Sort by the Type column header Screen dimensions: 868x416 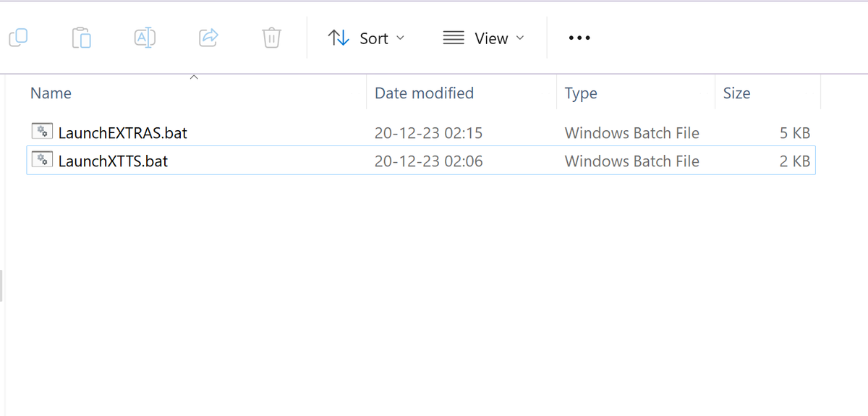click(x=581, y=93)
